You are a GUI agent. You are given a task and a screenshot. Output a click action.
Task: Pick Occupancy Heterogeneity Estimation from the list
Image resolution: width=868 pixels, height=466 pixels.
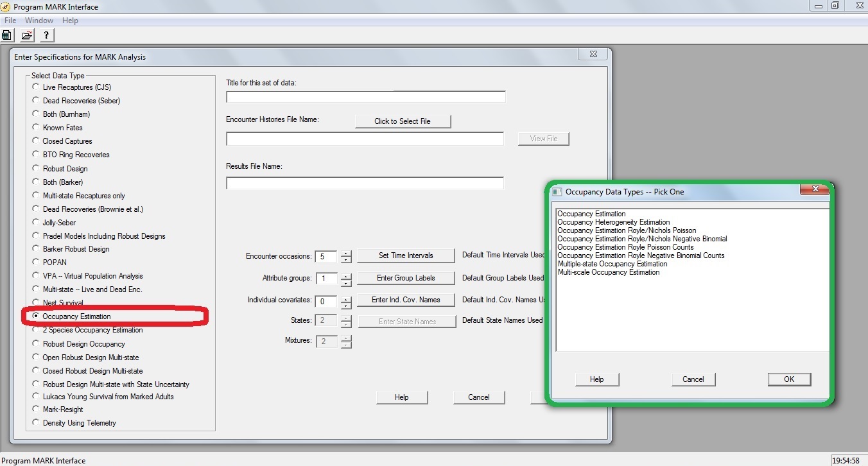tap(613, 222)
